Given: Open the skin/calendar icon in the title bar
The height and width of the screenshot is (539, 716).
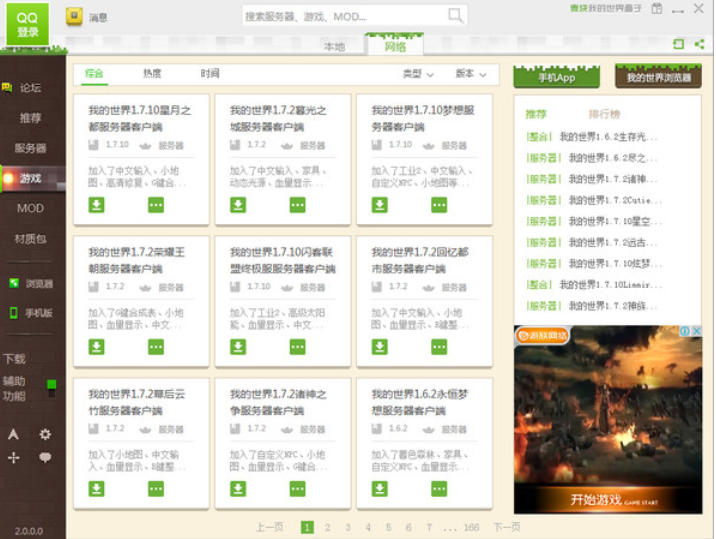Looking at the screenshot, I should pyautogui.click(x=657, y=9).
